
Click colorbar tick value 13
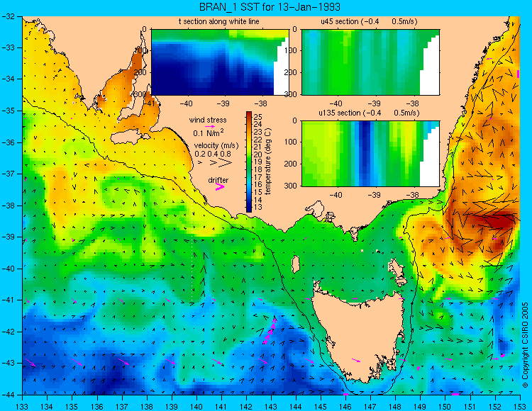[258, 207]
